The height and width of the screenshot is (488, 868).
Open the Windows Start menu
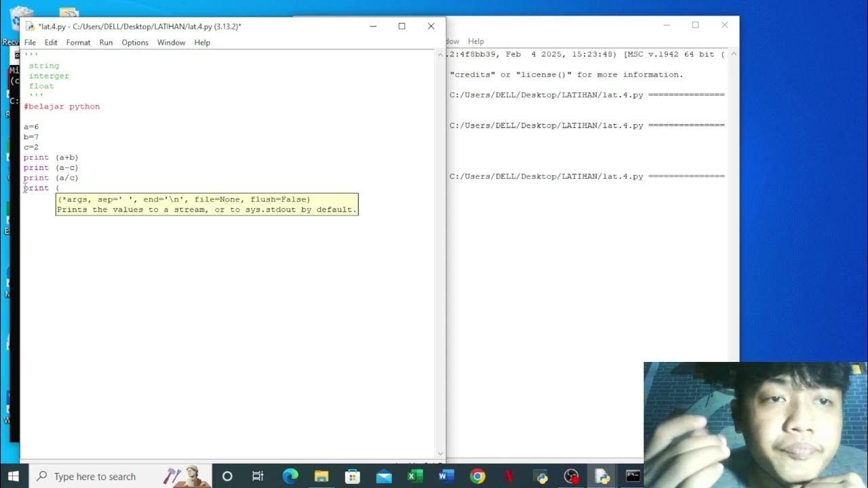[x=13, y=476]
